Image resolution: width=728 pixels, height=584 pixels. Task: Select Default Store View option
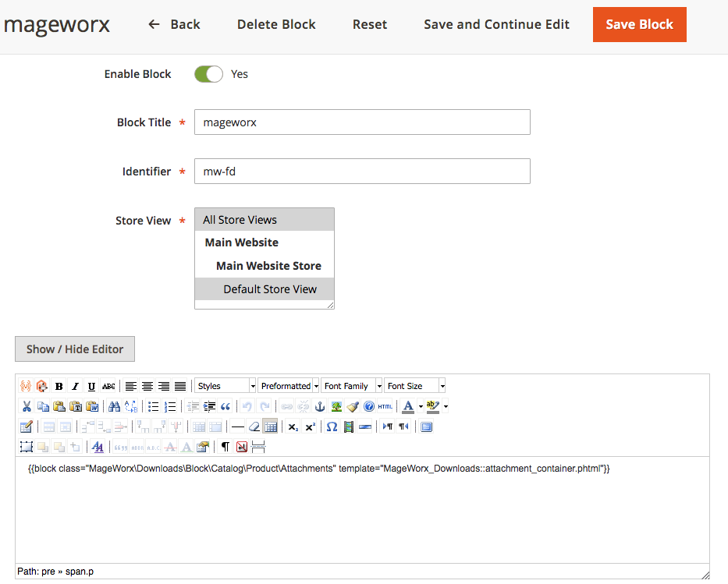pos(265,289)
